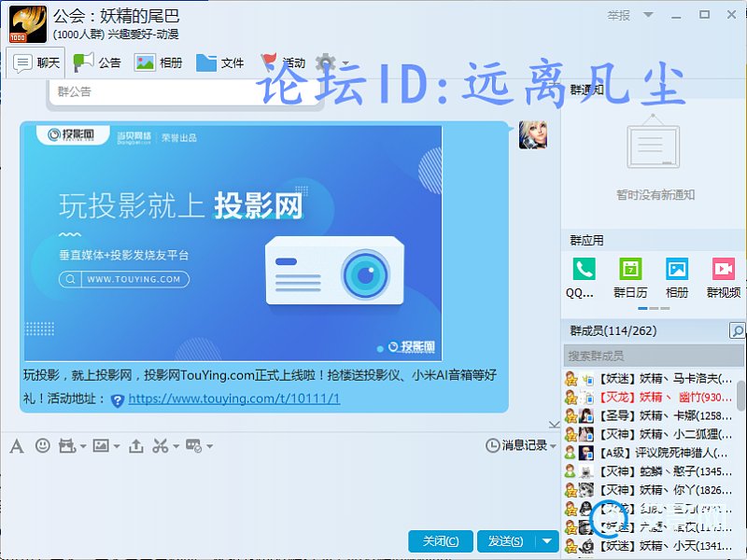Image resolution: width=747 pixels, height=560 pixels.
Task: Click the screenshot scissors icon
Action: pos(161,446)
